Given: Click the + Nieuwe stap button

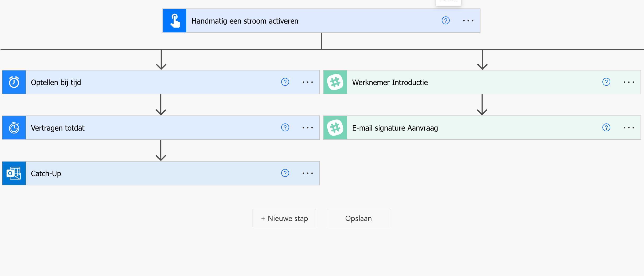Looking at the screenshot, I should (284, 218).
